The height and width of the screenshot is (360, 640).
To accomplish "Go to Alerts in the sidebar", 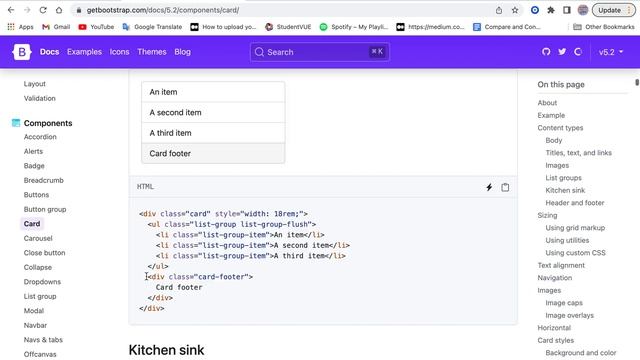I will [x=33, y=151].
